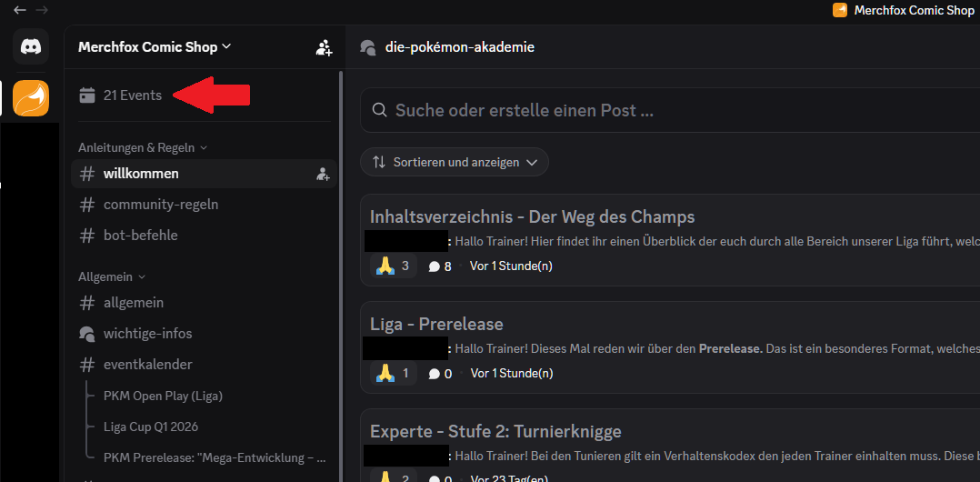Open the community-regeln channel
This screenshot has width=980, height=482.
click(161, 205)
